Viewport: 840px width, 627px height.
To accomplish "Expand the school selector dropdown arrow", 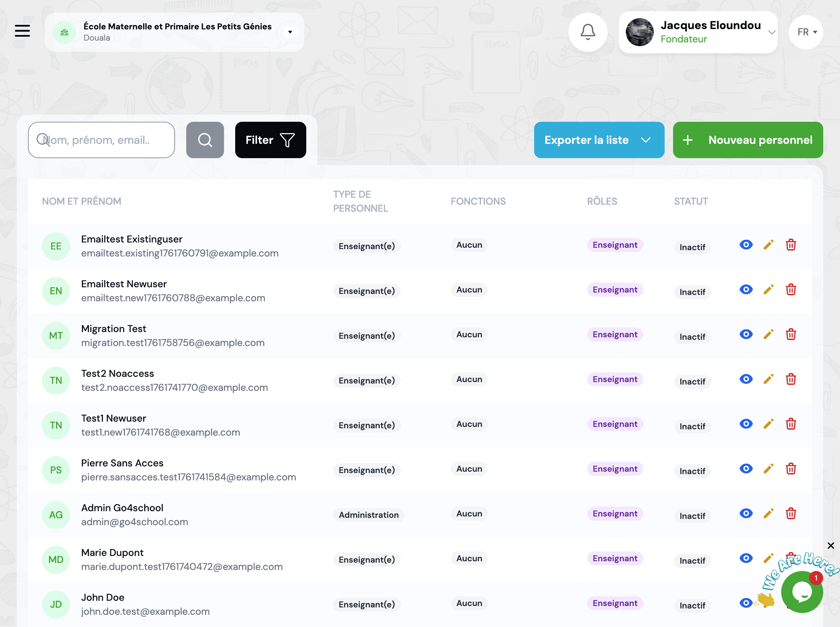I will coord(290,32).
